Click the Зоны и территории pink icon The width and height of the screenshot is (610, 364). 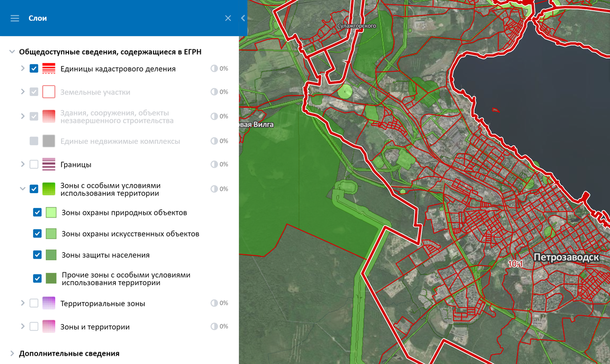(x=49, y=326)
